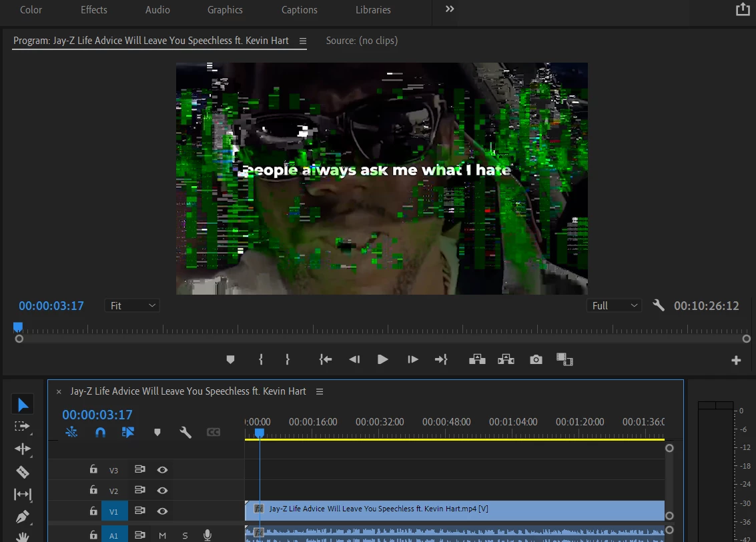Switch to Graphics workspace
Viewport: 756px width, 542px height.
(225, 9)
